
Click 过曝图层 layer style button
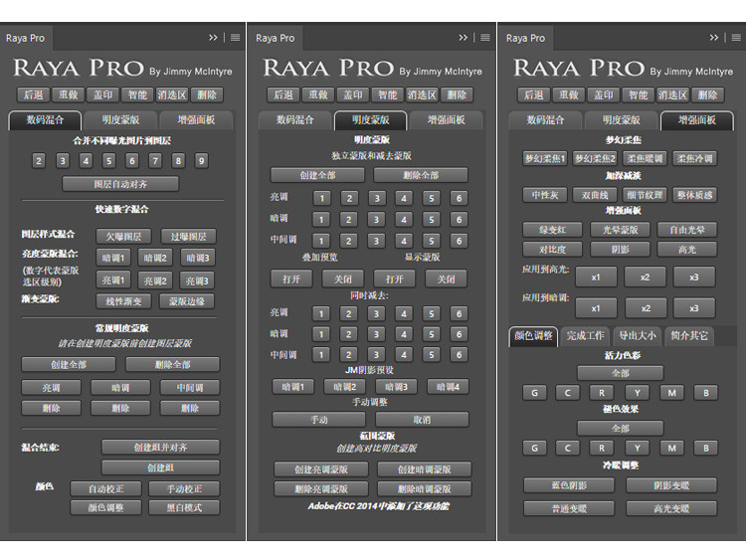tap(188, 237)
